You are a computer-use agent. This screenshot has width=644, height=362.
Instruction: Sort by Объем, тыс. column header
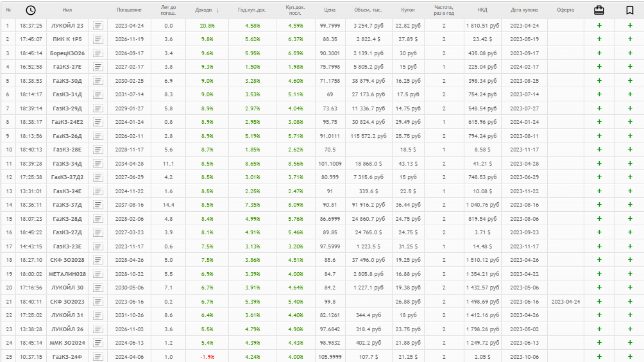click(x=368, y=10)
